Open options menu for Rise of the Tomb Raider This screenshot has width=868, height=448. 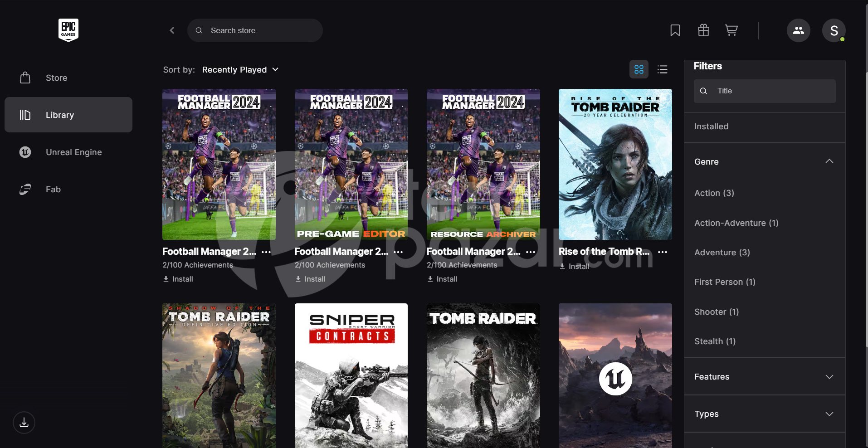point(663,252)
